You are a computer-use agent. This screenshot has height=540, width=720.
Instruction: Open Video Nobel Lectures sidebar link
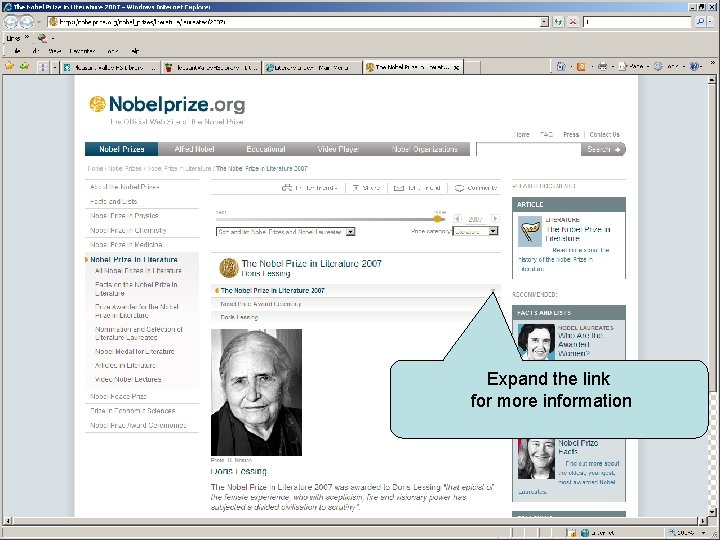coord(128,380)
